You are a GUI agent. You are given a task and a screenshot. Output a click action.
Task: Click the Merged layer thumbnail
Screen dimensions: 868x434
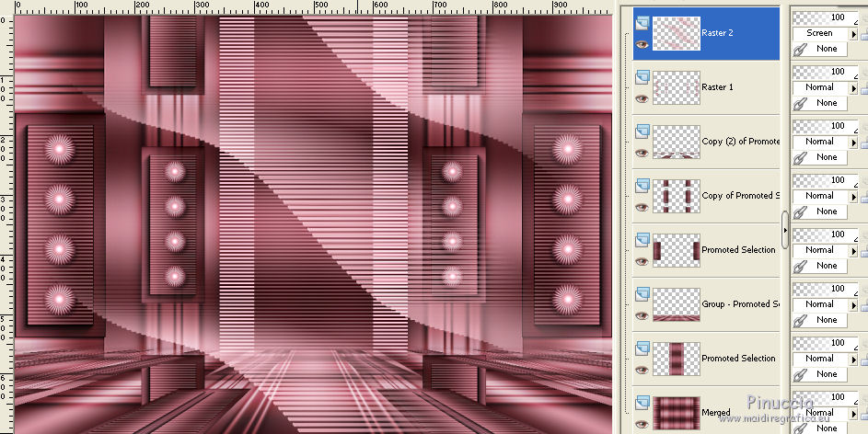click(x=677, y=413)
